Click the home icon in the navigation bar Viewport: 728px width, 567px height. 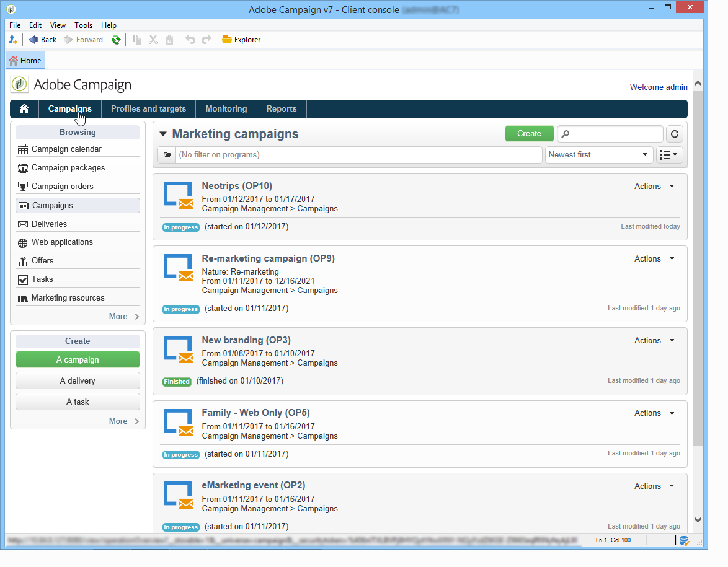tap(24, 108)
